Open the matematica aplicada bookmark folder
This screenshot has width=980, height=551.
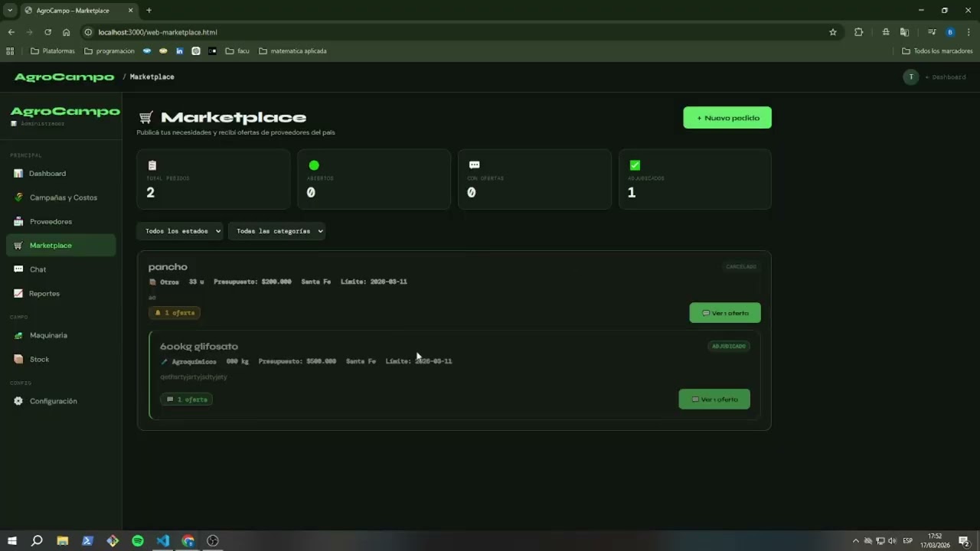[292, 51]
